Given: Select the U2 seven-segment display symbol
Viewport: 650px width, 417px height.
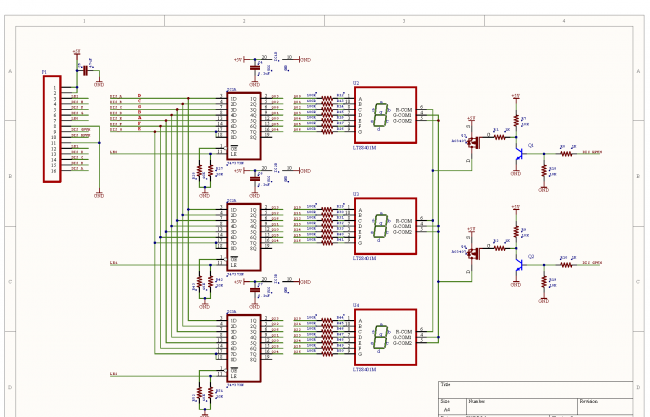Looking at the screenshot, I should point(385,115).
